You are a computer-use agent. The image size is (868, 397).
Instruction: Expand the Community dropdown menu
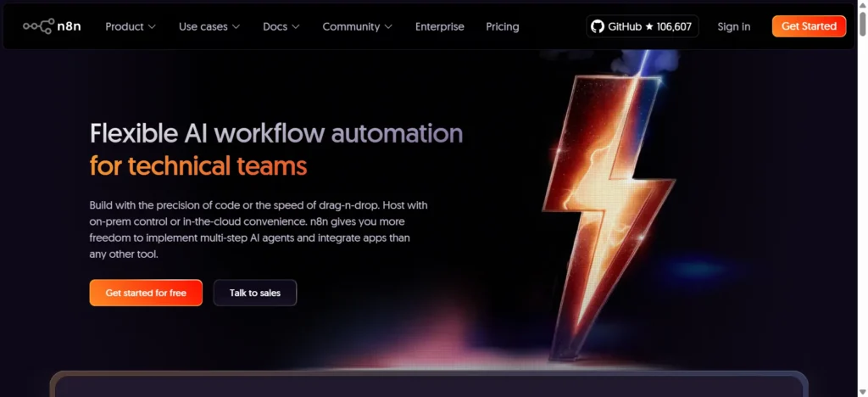point(358,26)
